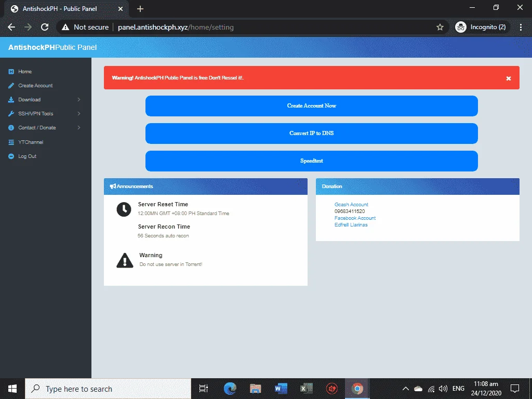Click the YTChannel list icon

point(11,142)
